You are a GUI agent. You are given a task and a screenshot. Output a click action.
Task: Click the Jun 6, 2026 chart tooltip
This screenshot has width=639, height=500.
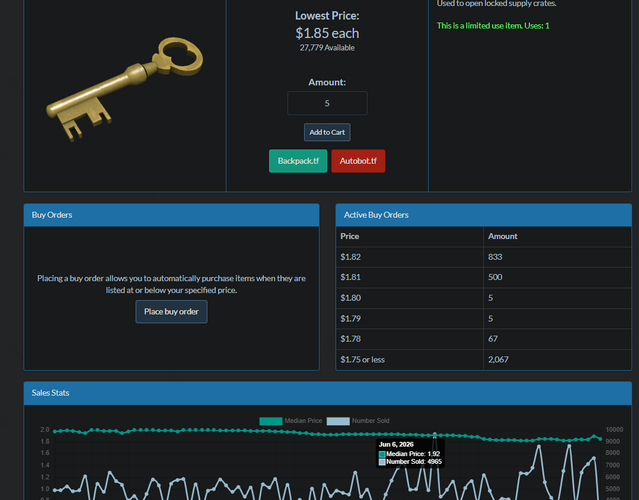coord(410,453)
